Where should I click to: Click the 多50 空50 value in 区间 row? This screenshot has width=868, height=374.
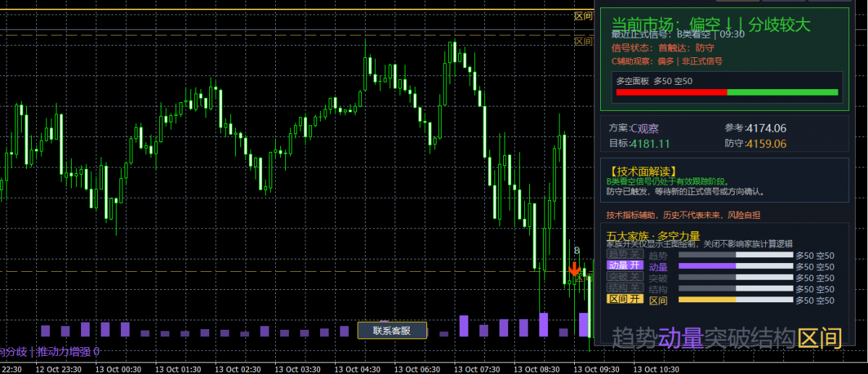tap(815, 300)
